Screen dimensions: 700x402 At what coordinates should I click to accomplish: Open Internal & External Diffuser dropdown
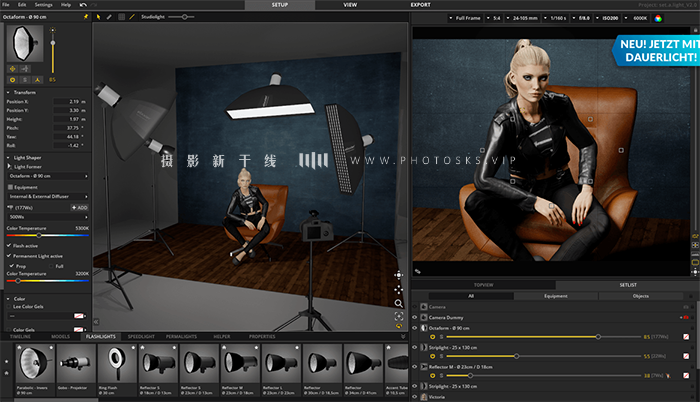pos(47,197)
